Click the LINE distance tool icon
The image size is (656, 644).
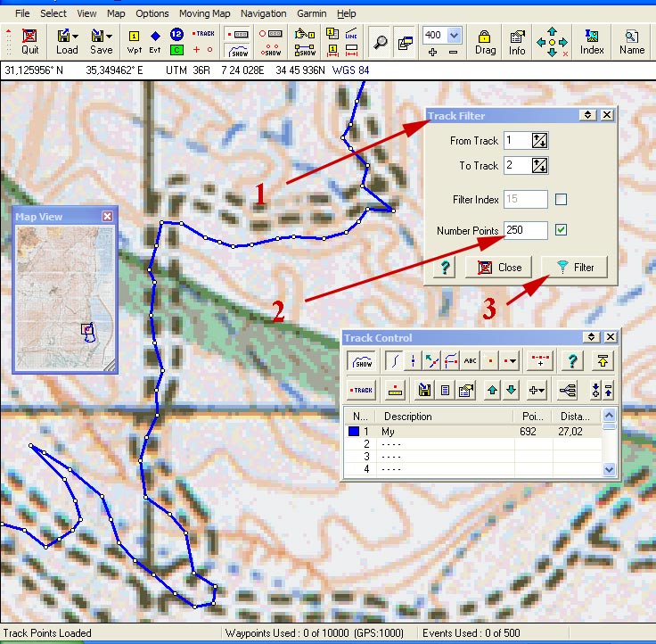351,34
